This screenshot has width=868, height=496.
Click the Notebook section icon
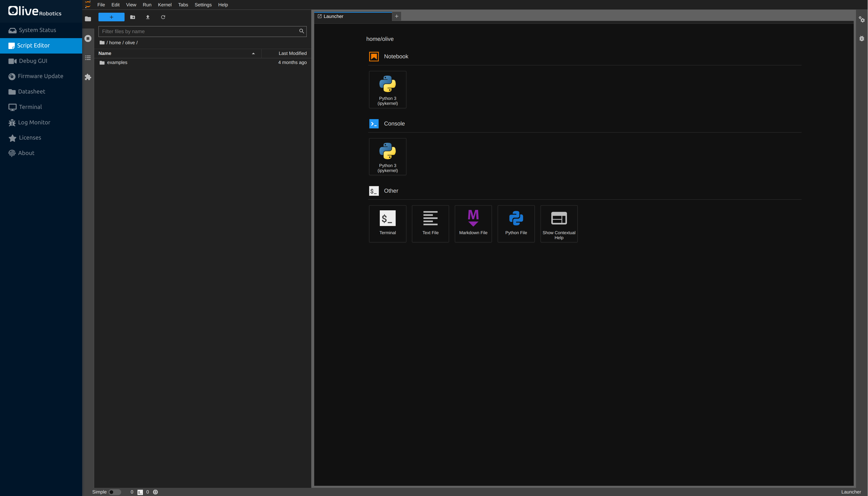[x=374, y=56]
